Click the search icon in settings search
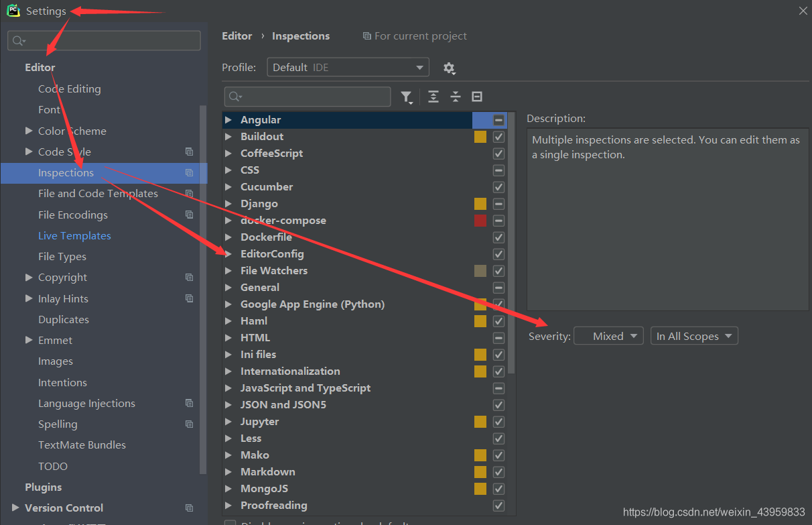Screen dimensions: 812x525 (x=18, y=41)
